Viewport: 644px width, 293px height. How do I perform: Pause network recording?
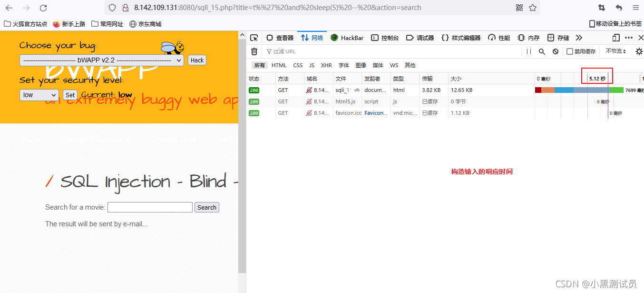coord(529,51)
